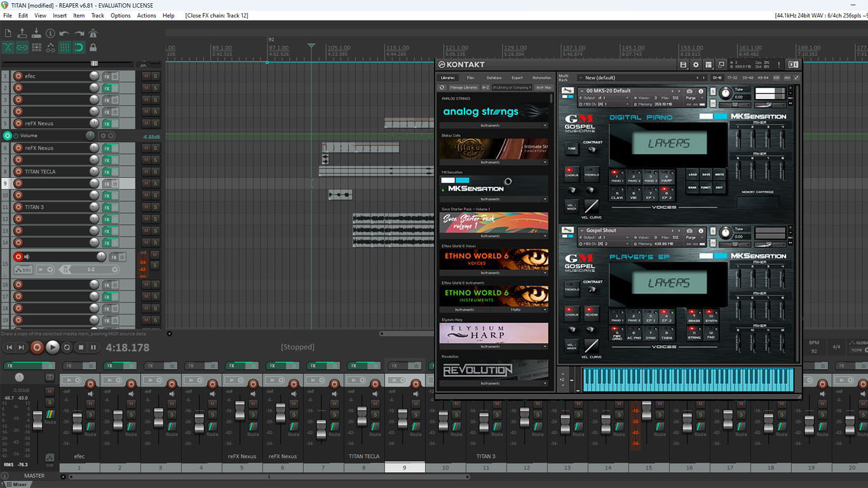Click snapshot camera icon on MKS-20
868x488 pixels.
(690, 91)
